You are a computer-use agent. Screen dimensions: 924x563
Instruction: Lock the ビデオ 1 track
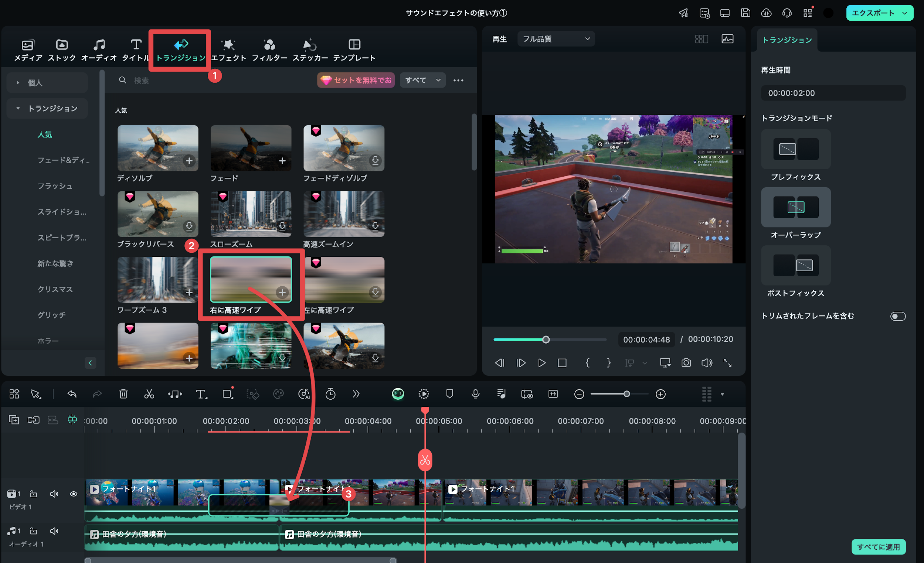pyautogui.click(x=33, y=494)
